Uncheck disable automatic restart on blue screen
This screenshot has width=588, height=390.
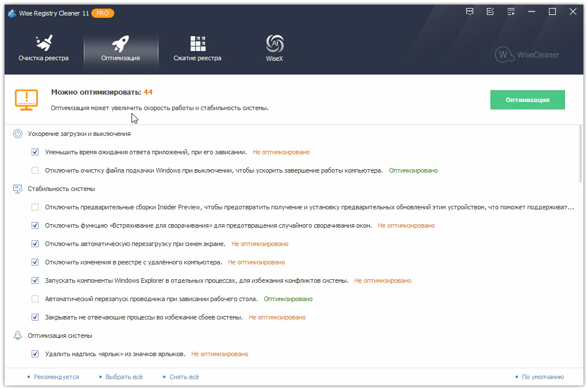[x=35, y=244]
